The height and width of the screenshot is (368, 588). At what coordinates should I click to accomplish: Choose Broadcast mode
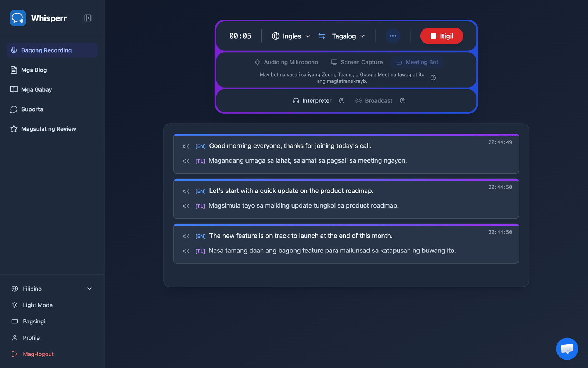(374, 101)
